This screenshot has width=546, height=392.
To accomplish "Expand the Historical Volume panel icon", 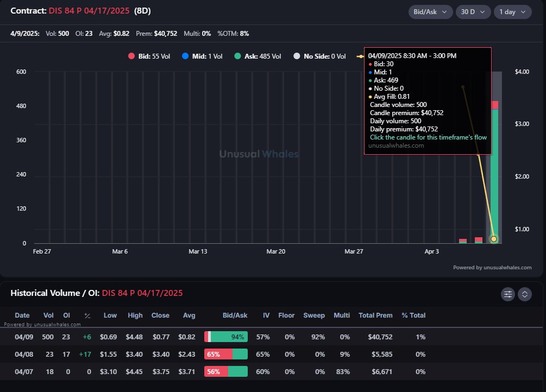I will click(525, 294).
